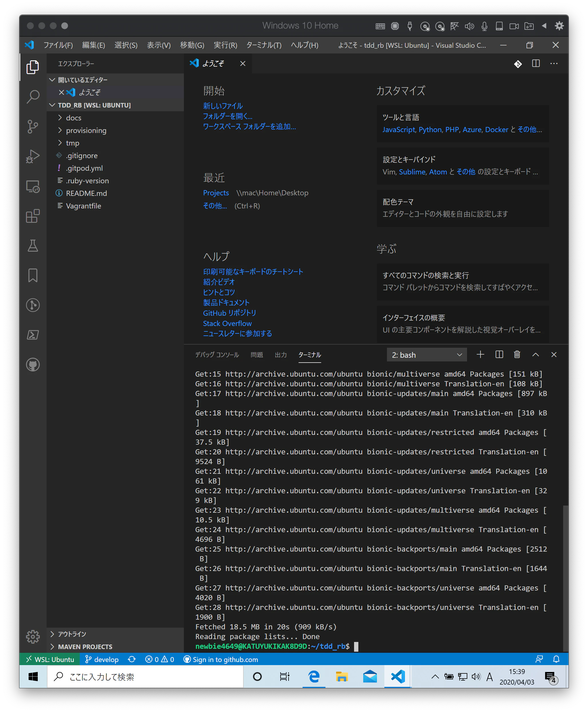Switch to the 問題 panel tab

point(257,355)
